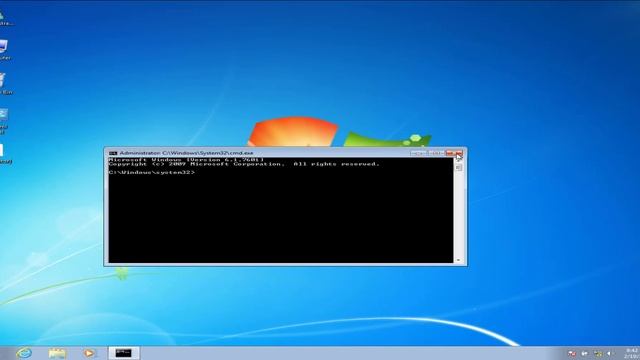Open the cmd window system menu icon
The height and width of the screenshot is (360, 640).
pos(113,153)
